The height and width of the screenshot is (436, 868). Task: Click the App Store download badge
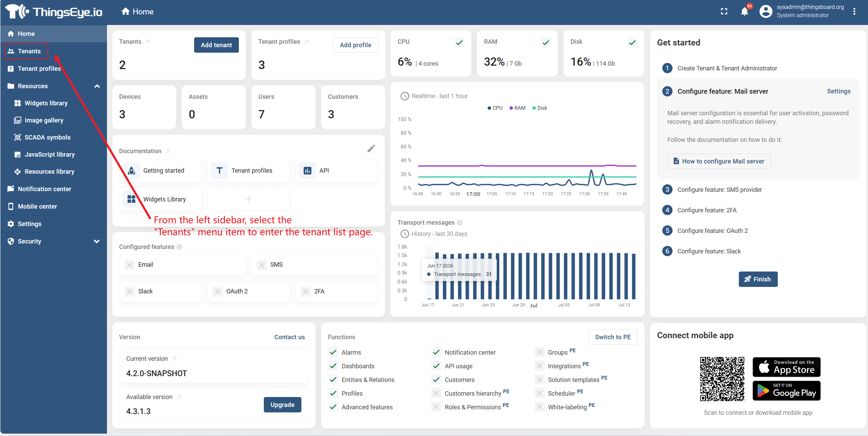coord(786,367)
